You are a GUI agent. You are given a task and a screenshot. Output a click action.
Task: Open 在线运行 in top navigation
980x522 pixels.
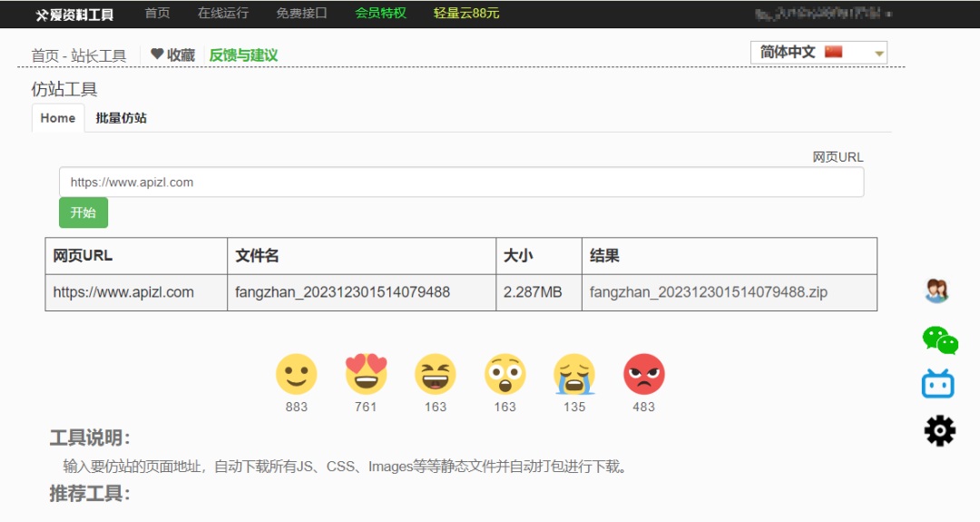pos(222,14)
